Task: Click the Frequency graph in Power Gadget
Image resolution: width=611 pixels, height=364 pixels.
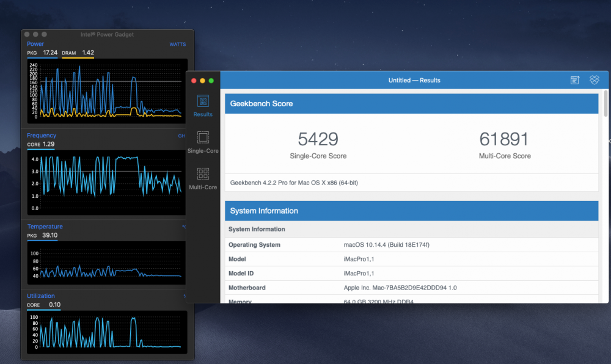Action: click(106, 182)
